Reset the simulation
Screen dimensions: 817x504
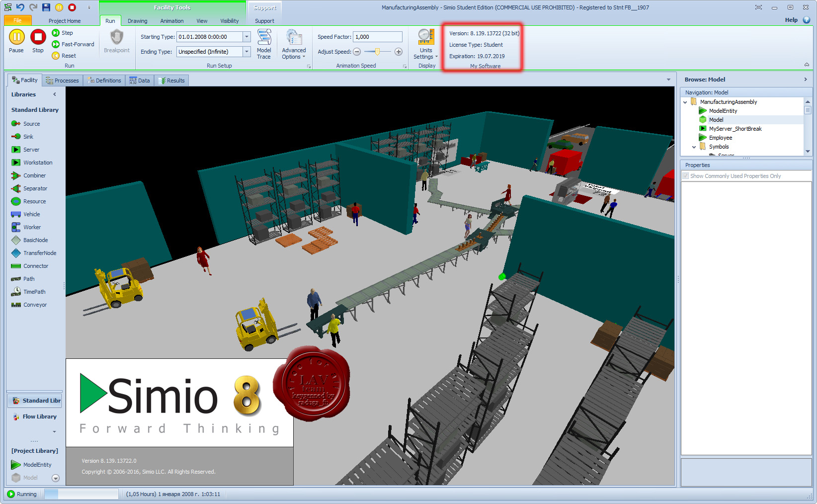click(x=64, y=56)
